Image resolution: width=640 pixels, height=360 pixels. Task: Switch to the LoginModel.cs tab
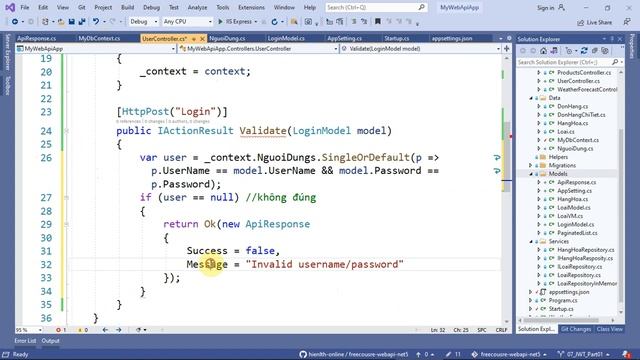286,38
